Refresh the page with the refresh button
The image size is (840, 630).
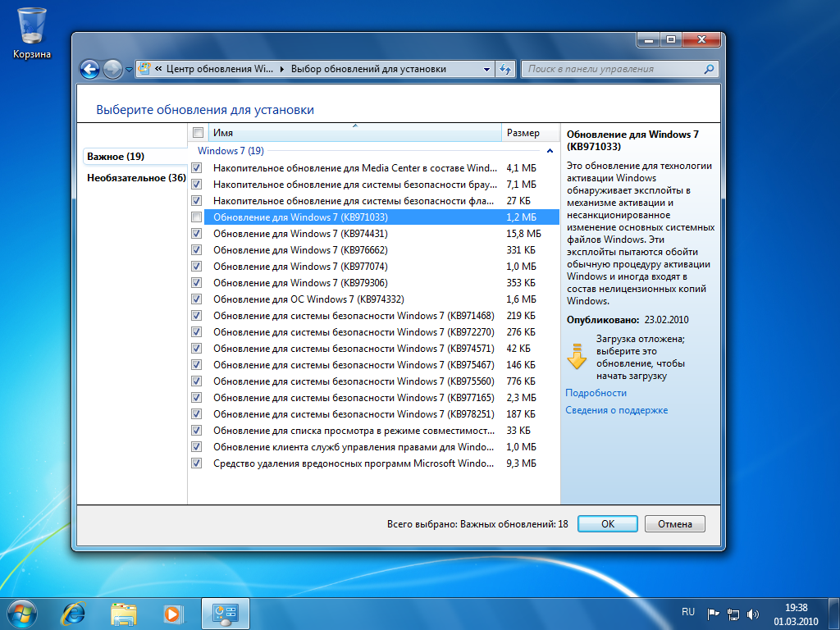pos(505,69)
